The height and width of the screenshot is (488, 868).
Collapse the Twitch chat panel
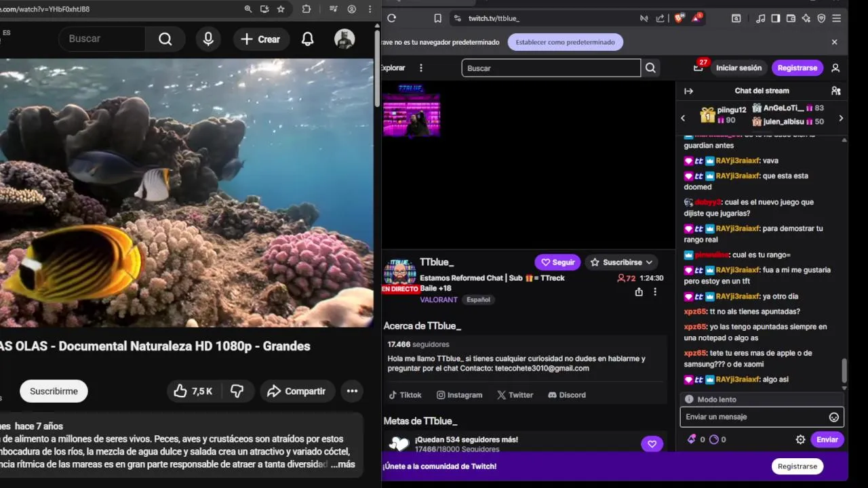point(688,91)
